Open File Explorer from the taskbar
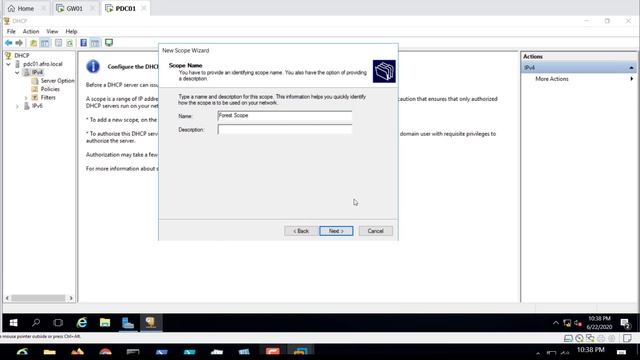This screenshot has height=360, width=640. pyautogui.click(x=105, y=323)
